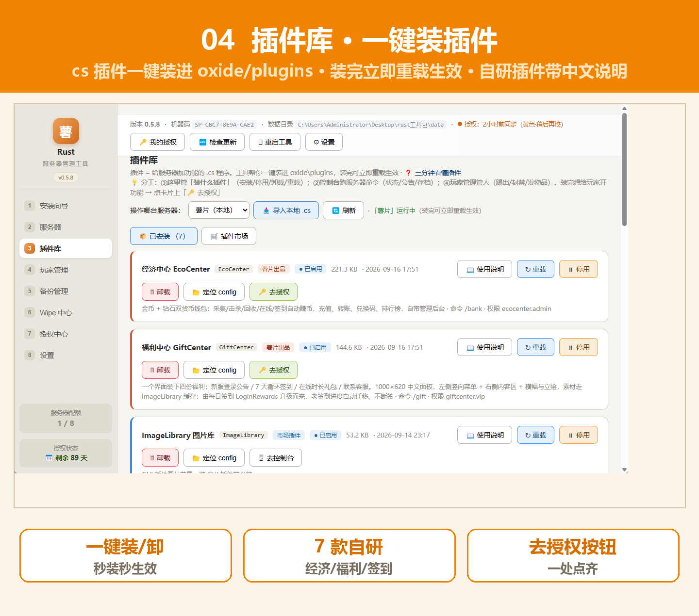This screenshot has width=699, height=616.
Task: Click calendar icon beside 剩余 89 天
Action: [49, 458]
